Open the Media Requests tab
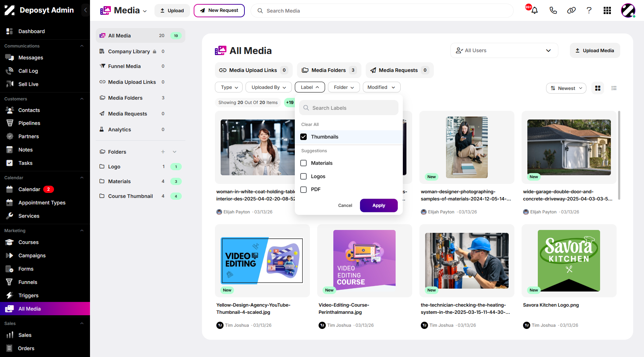Viewport: 644px width, 357px height. click(x=400, y=70)
